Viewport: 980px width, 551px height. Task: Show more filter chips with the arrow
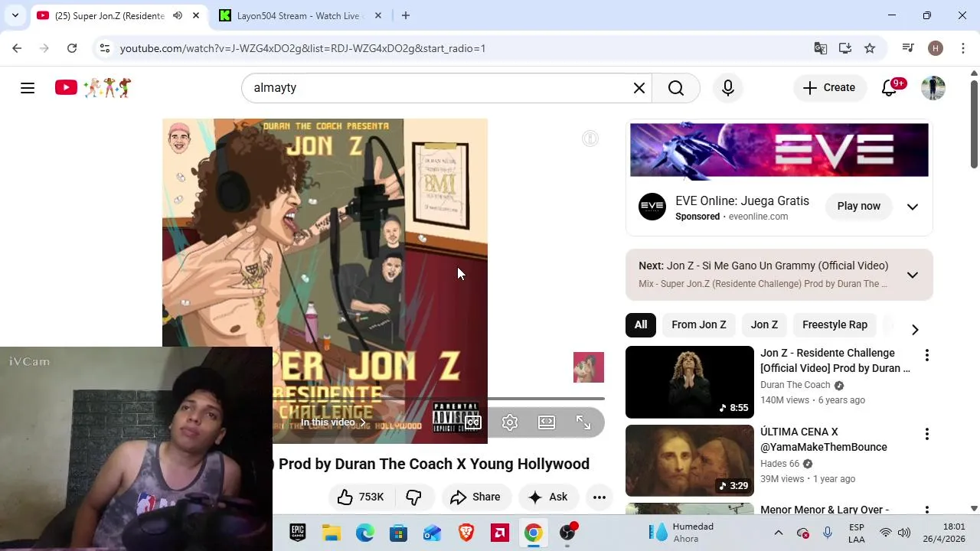[915, 329]
